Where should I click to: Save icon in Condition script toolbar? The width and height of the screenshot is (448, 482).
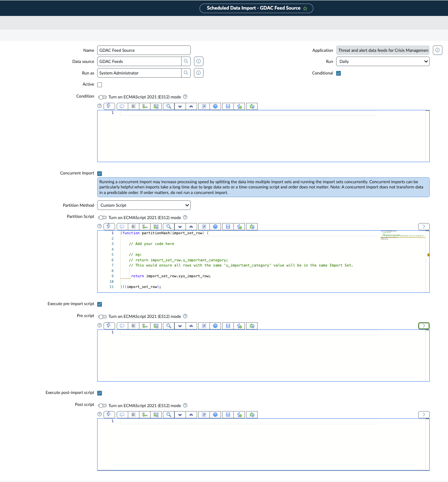(228, 106)
